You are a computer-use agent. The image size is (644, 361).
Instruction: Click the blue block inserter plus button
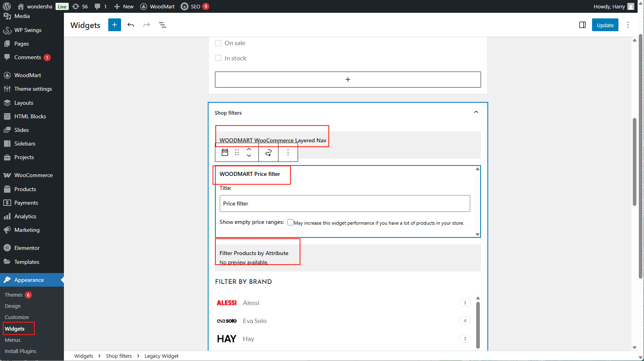point(114,25)
